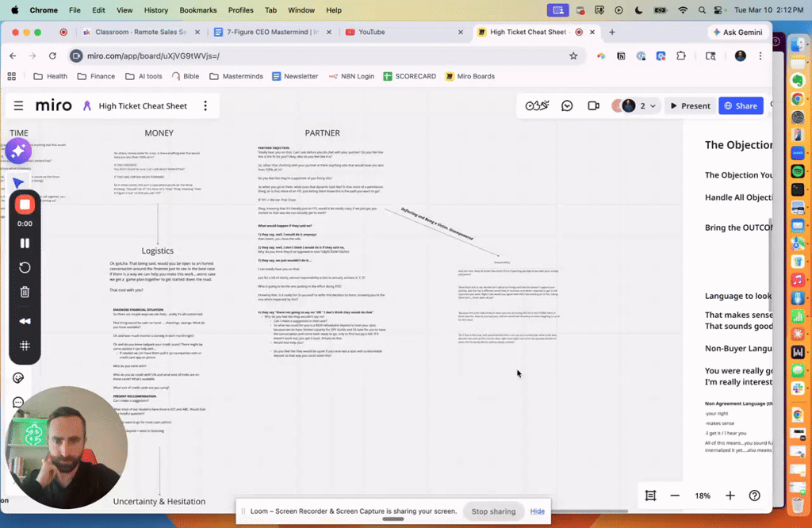Open the Profiles menu
Screen dimensions: 812x528
click(241, 10)
